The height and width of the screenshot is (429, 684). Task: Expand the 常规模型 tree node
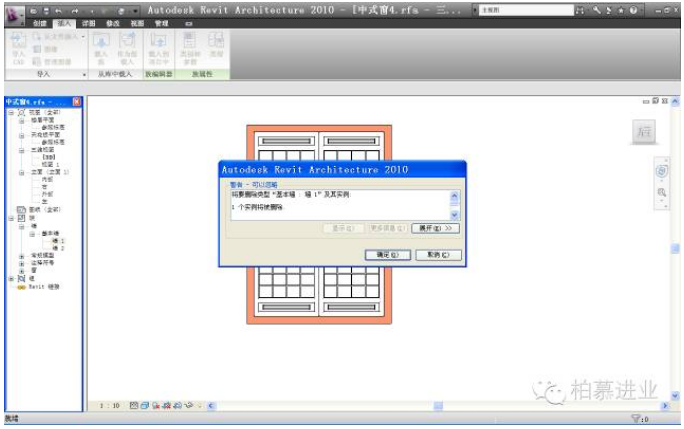coord(21,256)
